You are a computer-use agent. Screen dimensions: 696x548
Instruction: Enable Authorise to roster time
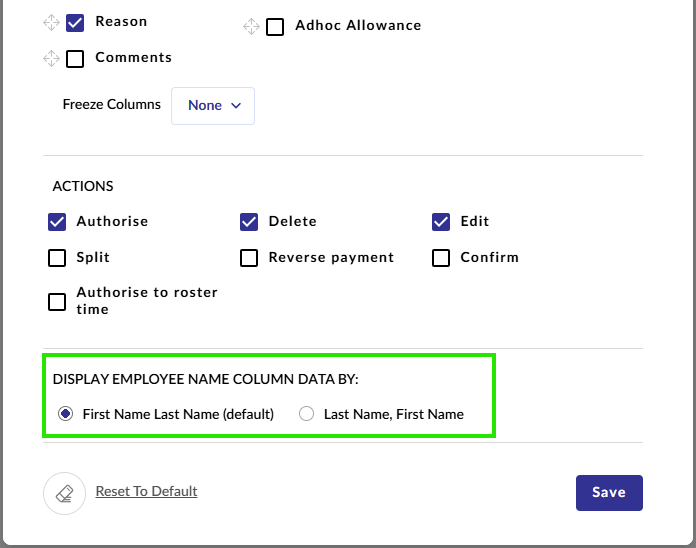57,302
